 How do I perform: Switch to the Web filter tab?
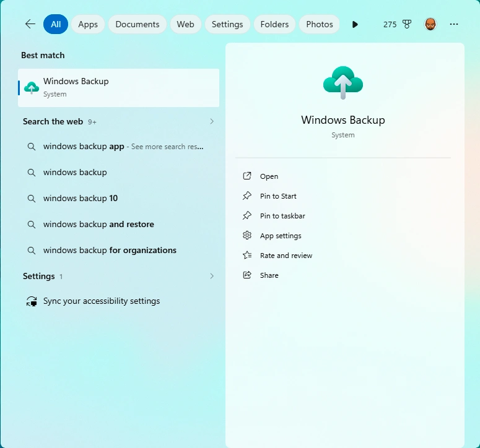tap(186, 24)
